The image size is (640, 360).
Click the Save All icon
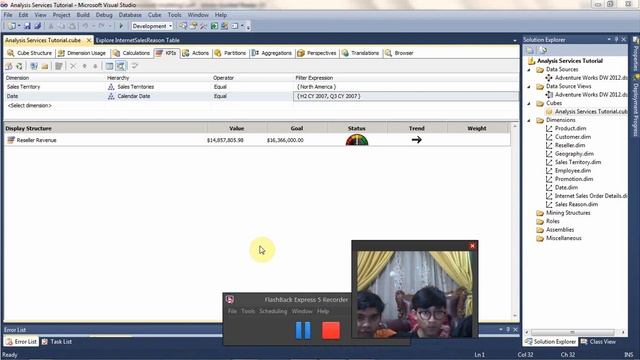click(x=38, y=26)
